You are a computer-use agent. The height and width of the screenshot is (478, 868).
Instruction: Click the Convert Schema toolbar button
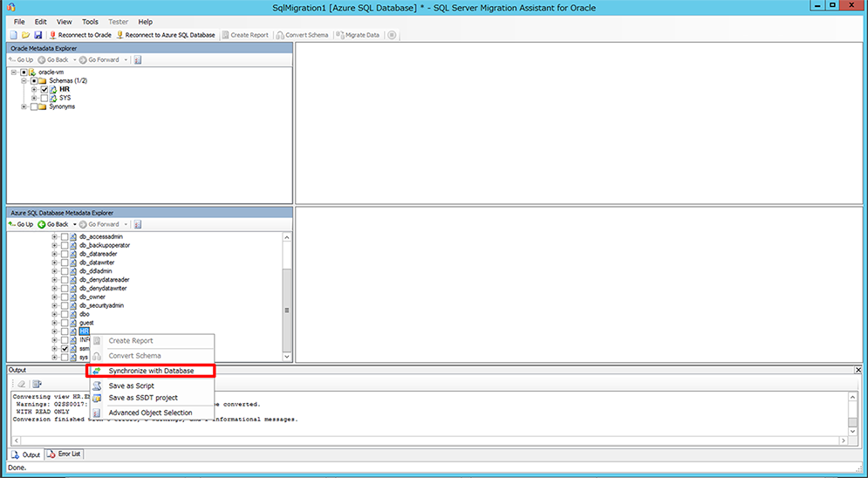302,35
